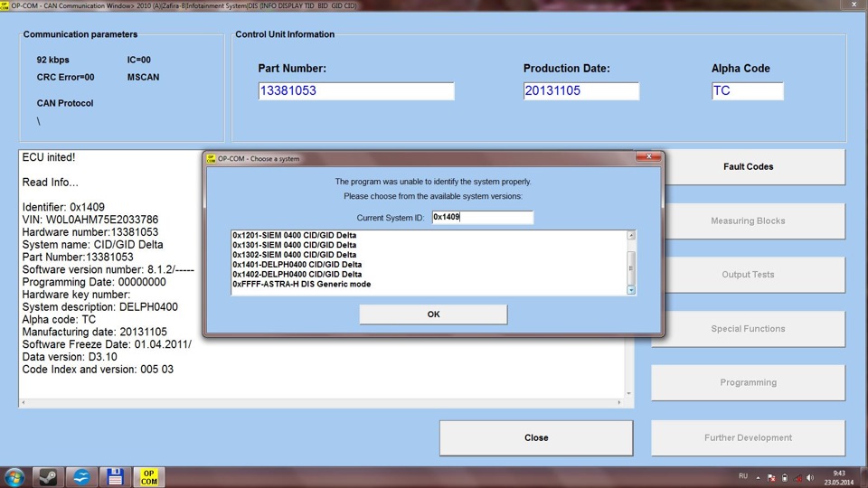Viewport: 868px width, 488px height.
Task: Click OK in the Choose a system dialog
Action: click(433, 314)
